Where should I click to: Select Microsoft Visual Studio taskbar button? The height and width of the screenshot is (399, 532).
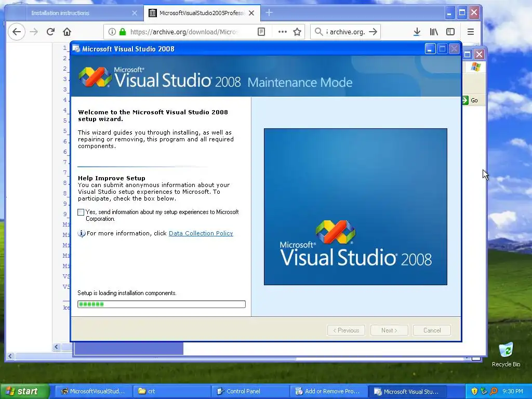pyautogui.click(x=407, y=391)
